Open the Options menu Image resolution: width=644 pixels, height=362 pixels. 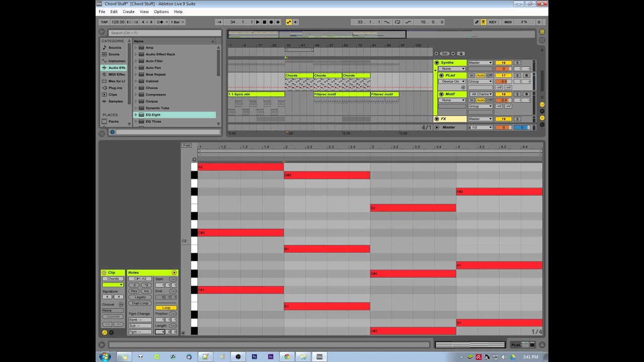coord(162,12)
